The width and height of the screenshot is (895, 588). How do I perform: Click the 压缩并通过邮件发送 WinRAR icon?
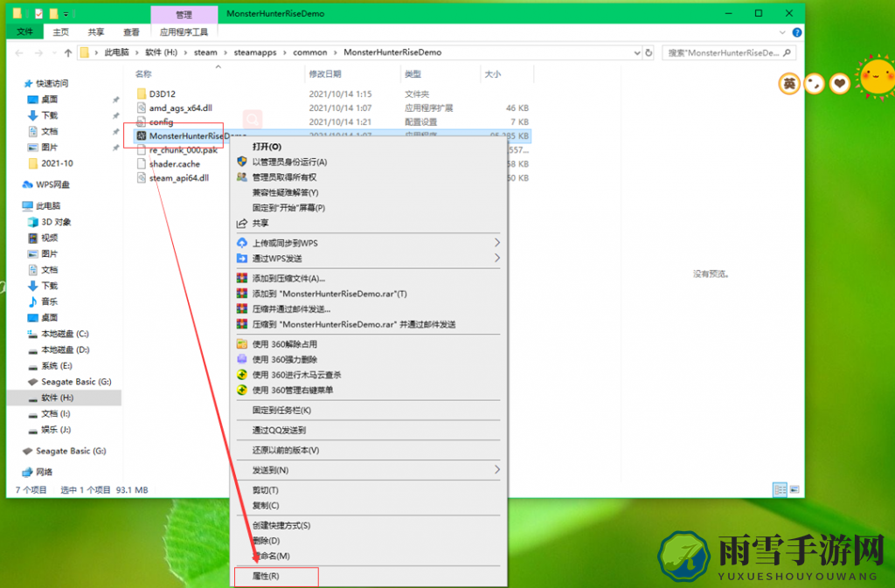click(x=242, y=309)
